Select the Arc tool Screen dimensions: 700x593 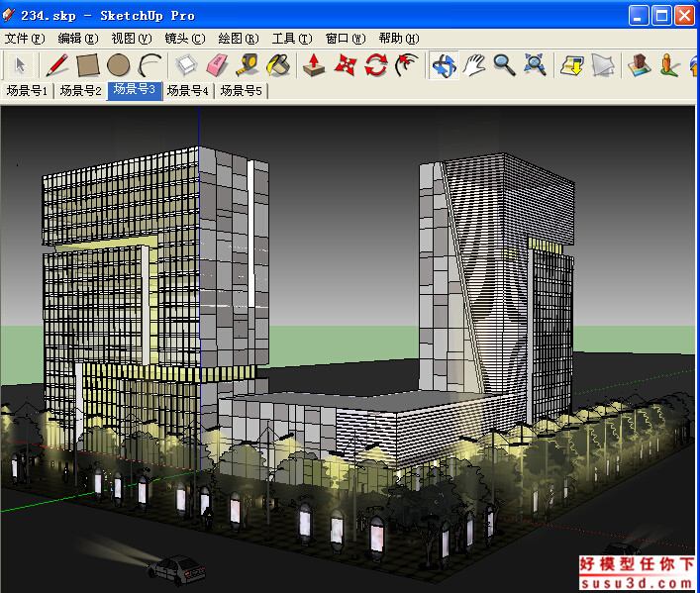(150, 65)
